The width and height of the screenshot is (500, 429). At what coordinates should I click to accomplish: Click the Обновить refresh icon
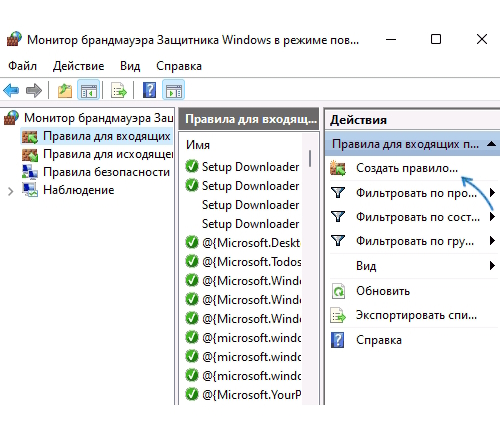[x=339, y=291]
